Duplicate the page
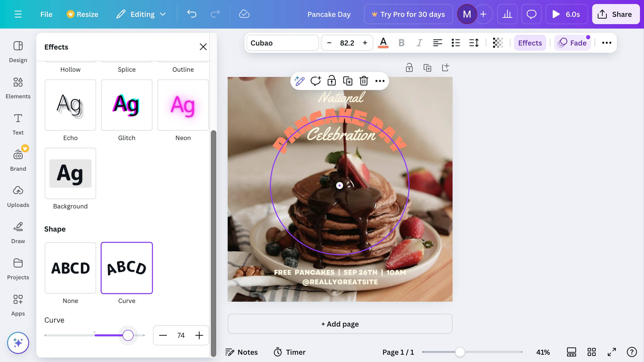644x362 pixels. [x=427, y=68]
